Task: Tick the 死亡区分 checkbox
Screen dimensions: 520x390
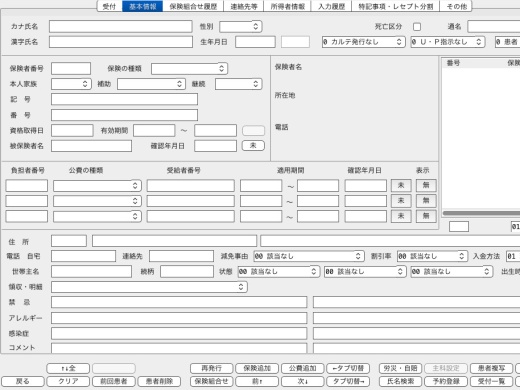Action: click(417, 26)
